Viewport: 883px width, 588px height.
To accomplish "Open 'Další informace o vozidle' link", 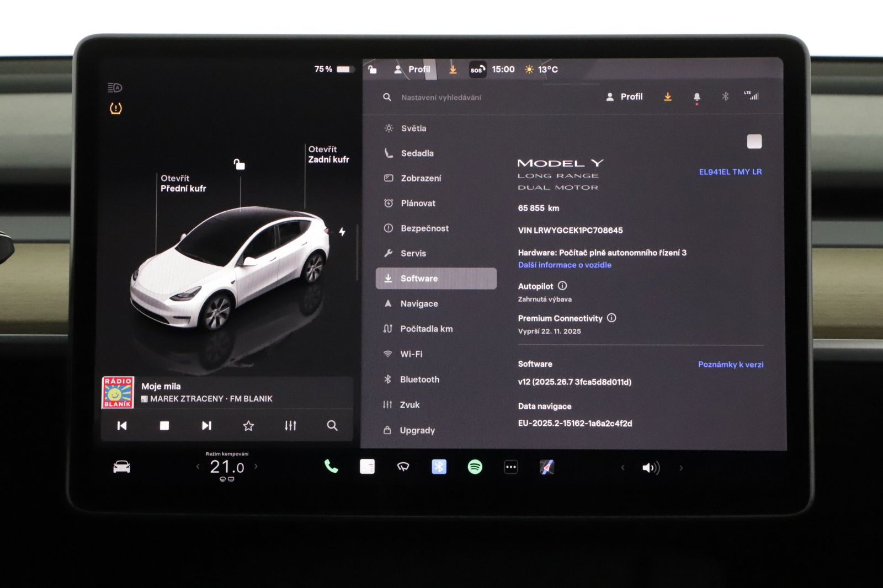I will [x=563, y=265].
